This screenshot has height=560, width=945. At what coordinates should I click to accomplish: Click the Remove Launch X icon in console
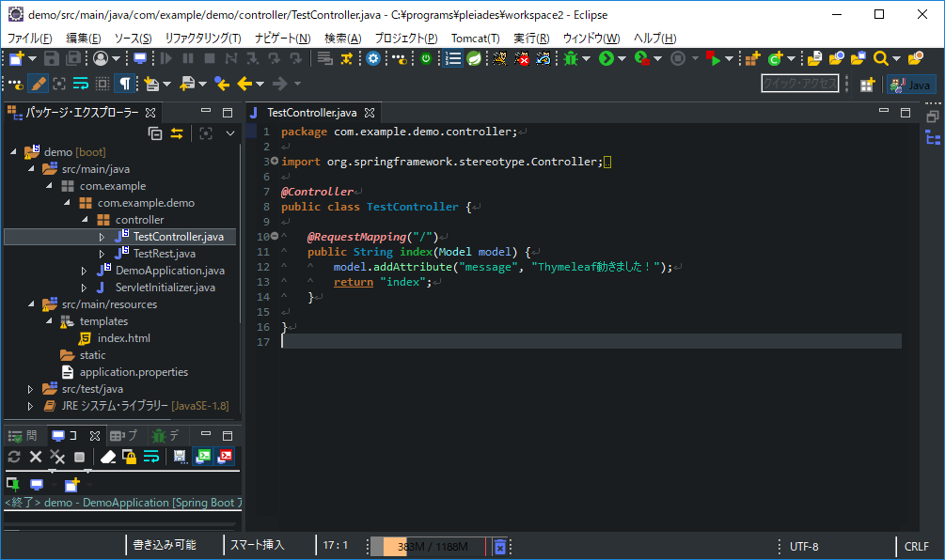pos(36,457)
